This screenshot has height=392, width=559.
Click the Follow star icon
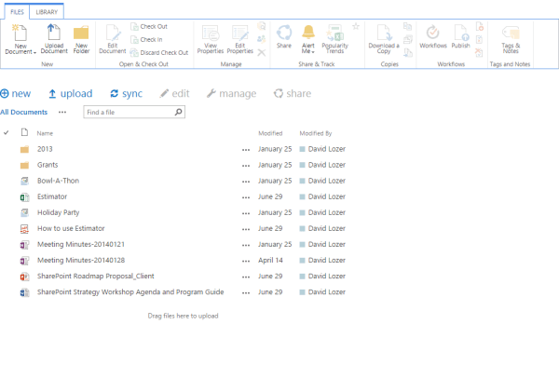click(x=356, y=26)
